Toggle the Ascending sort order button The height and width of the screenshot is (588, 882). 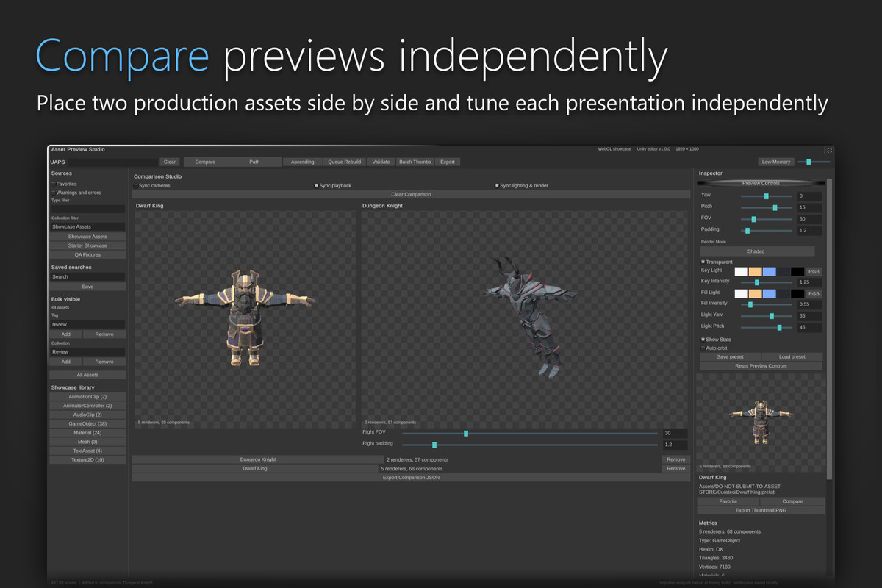pos(302,162)
